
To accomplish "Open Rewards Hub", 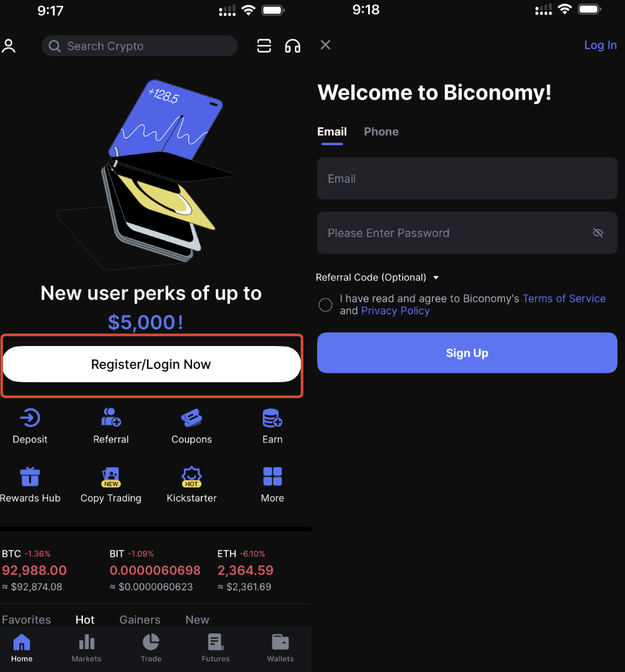I will click(30, 477).
